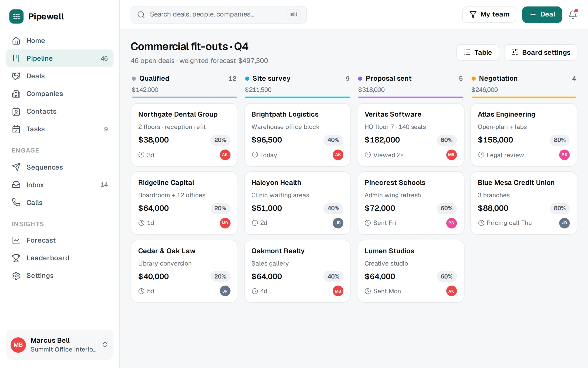Click the Tasks calendar icon
This screenshot has height=368, width=588.
16,129
